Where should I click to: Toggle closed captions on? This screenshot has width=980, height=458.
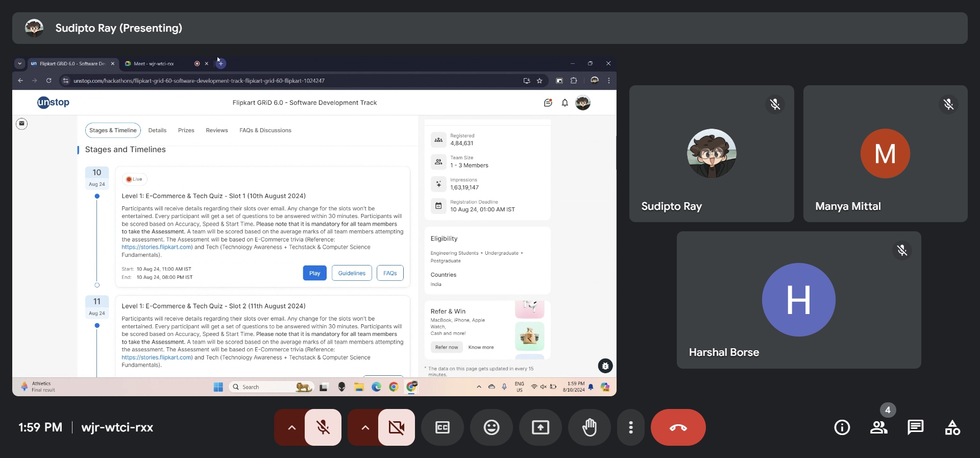click(x=443, y=427)
